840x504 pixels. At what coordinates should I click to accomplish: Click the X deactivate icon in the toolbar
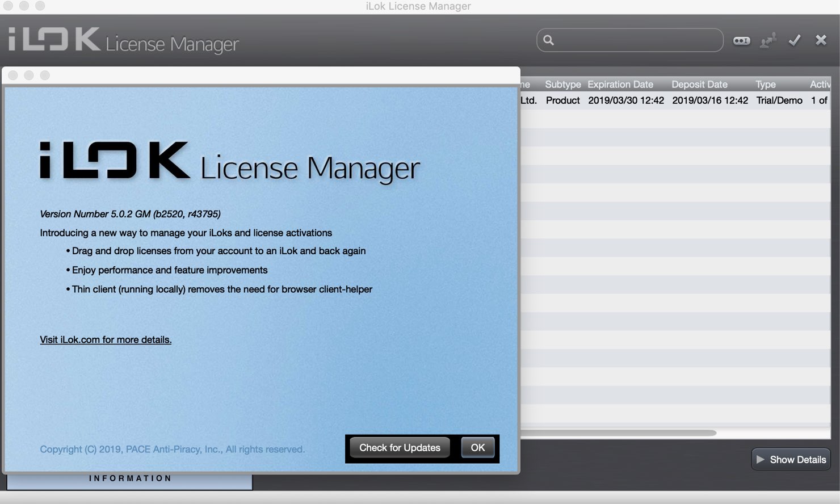coord(821,40)
